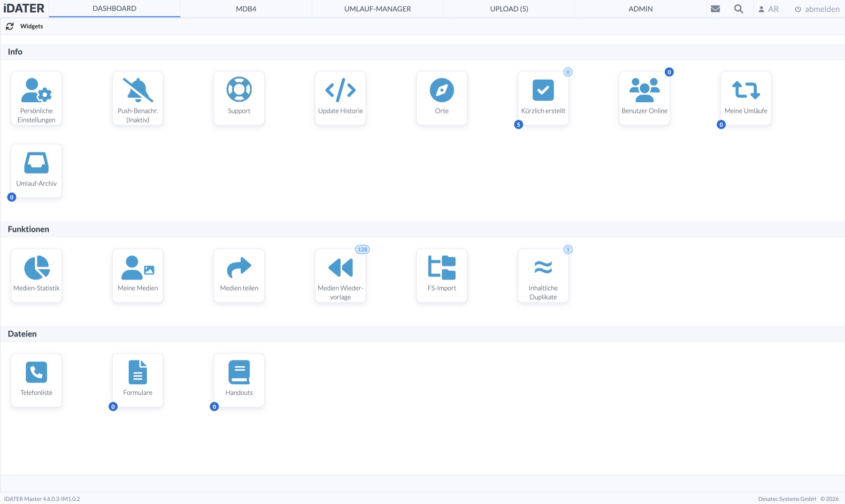Open the UPLOAD (5) tab
Screen dimensions: 845x504
pos(509,8)
